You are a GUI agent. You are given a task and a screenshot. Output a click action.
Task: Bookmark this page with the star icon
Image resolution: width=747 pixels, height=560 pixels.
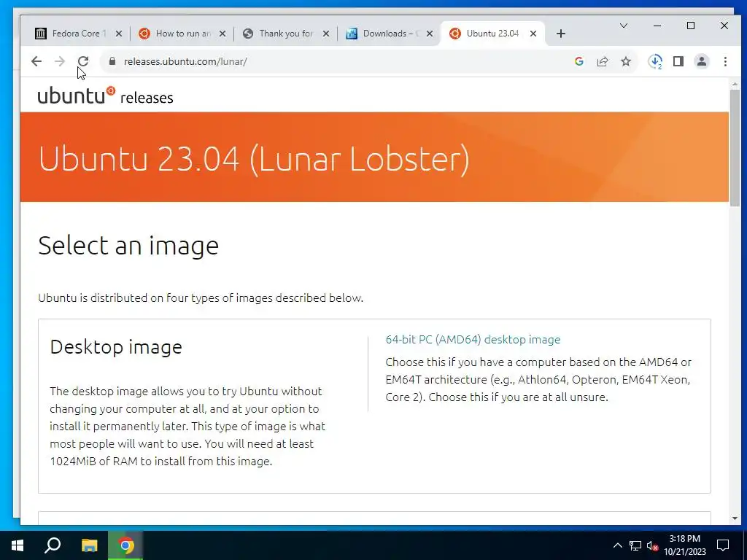[625, 61]
